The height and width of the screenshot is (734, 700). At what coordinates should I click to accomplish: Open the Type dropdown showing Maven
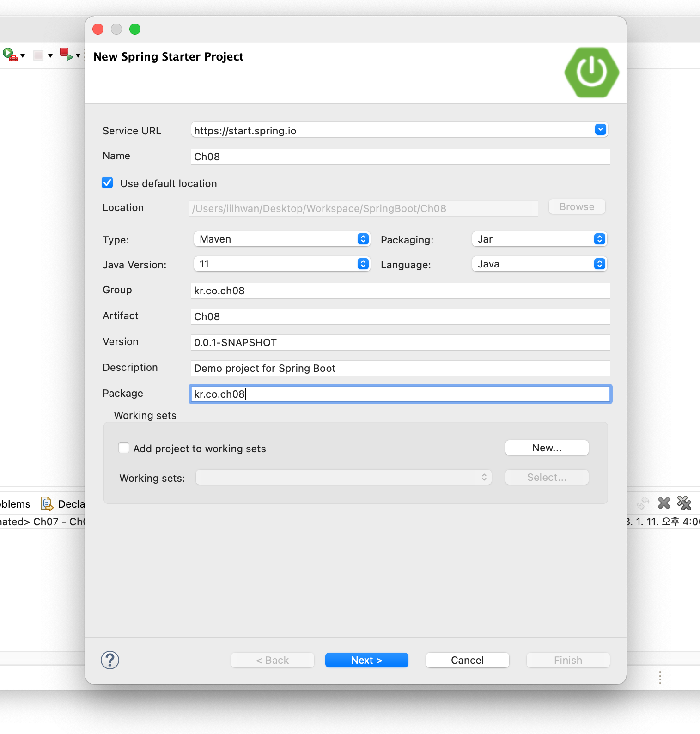[x=282, y=239]
